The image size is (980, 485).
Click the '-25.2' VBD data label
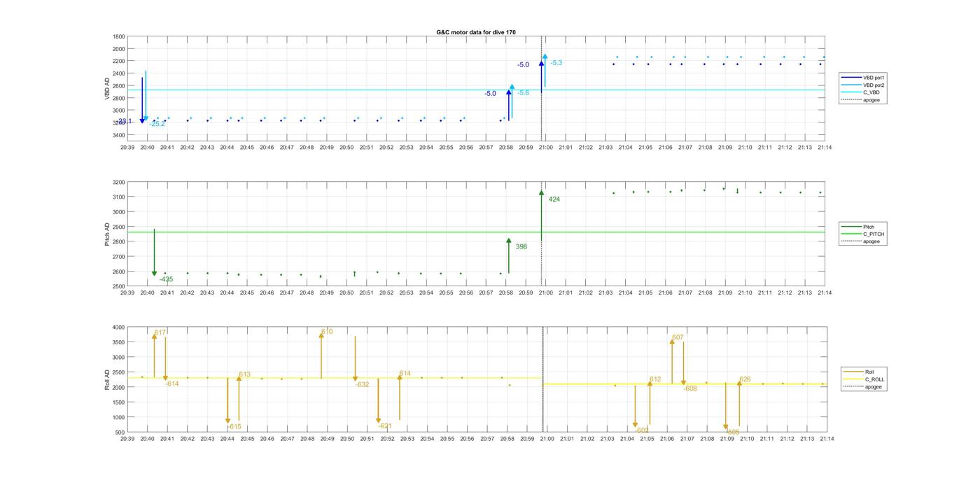click(x=157, y=124)
